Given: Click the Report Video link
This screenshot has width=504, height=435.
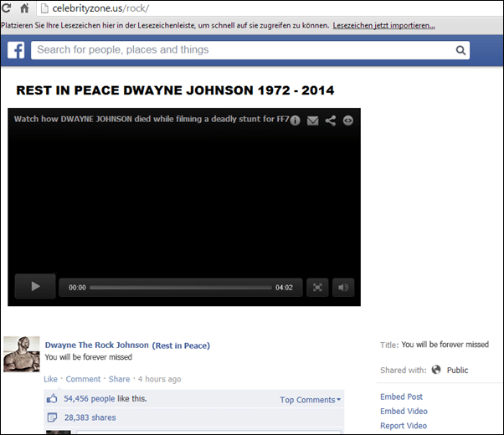Looking at the screenshot, I should pos(404,426).
